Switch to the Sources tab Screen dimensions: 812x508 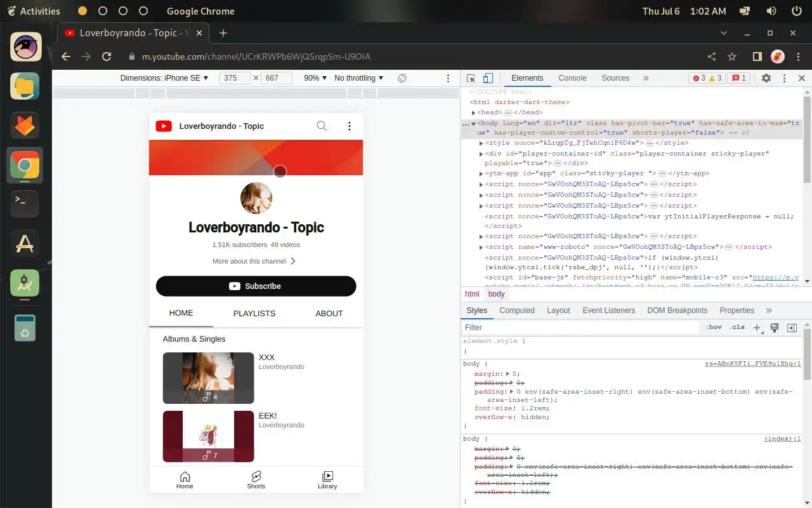[615, 78]
